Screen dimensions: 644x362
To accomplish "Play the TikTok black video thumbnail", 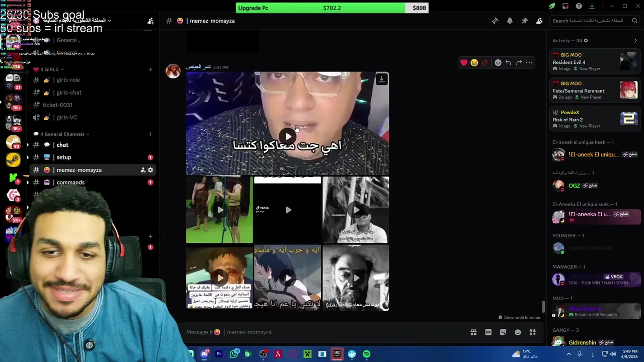I will [288, 210].
